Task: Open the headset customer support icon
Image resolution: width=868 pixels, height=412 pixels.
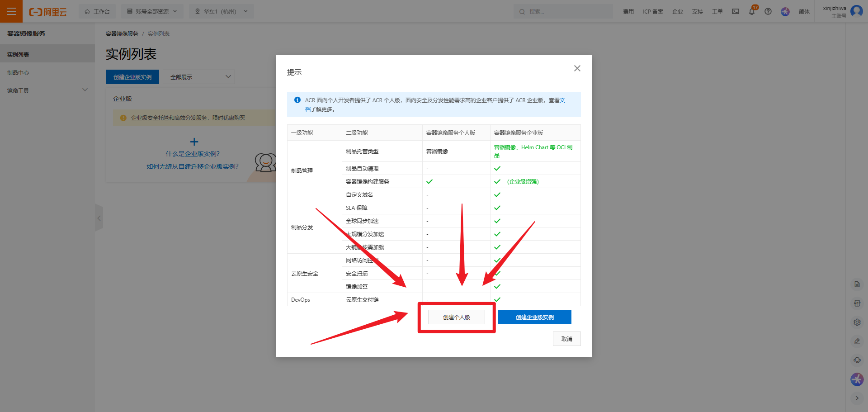Action: point(857,360)
